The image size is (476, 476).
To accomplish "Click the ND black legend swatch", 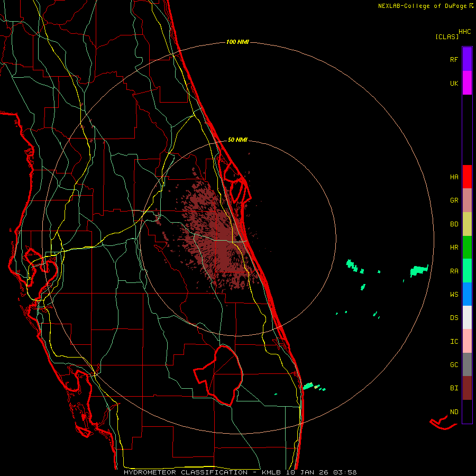I will [467, 411].
